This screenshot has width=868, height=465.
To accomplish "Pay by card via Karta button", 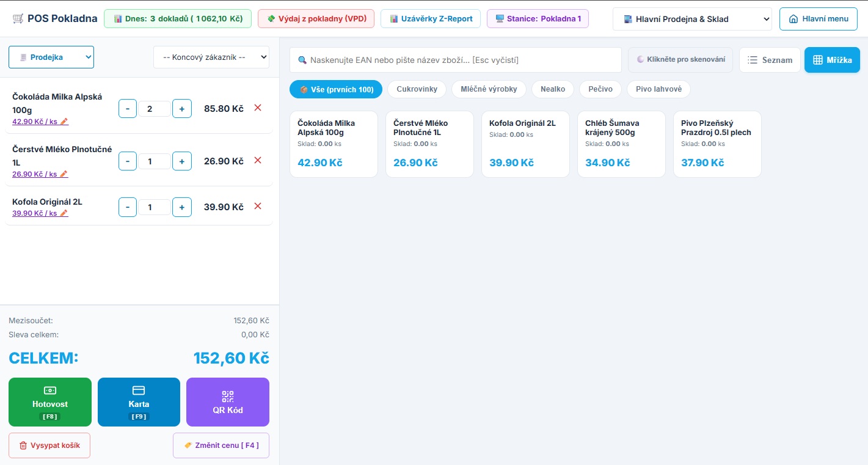I will click(x=139, y=402).
